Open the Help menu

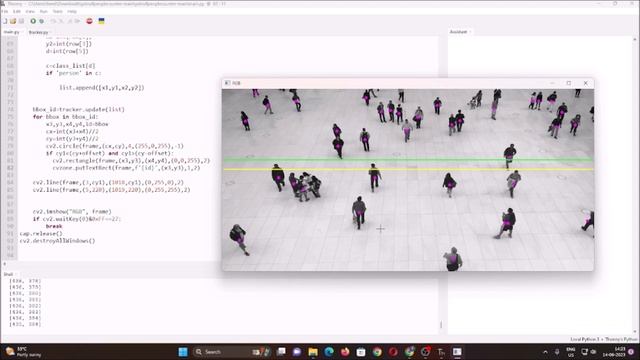(72, 11)
